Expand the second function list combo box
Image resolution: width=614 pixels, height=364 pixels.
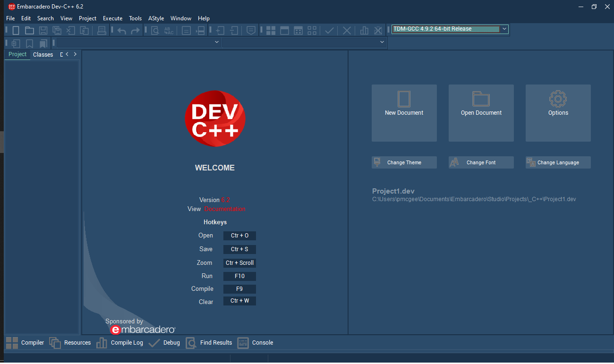coord(382,42)
